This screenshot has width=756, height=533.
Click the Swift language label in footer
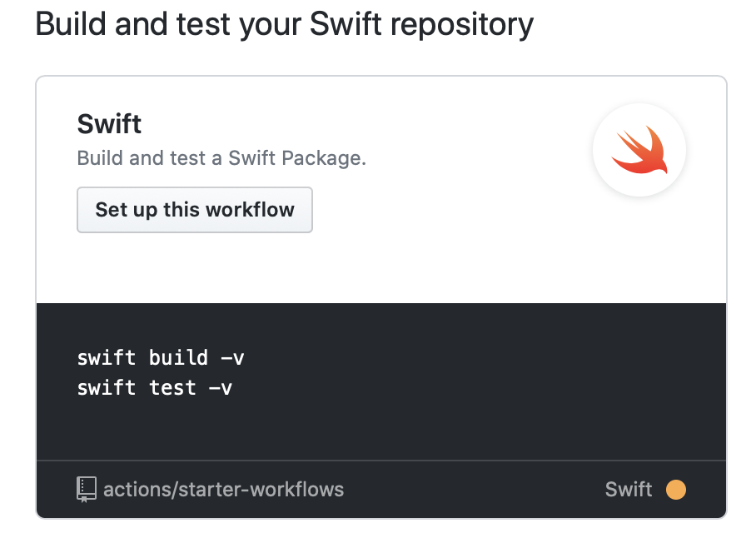[x=628, y=490]
